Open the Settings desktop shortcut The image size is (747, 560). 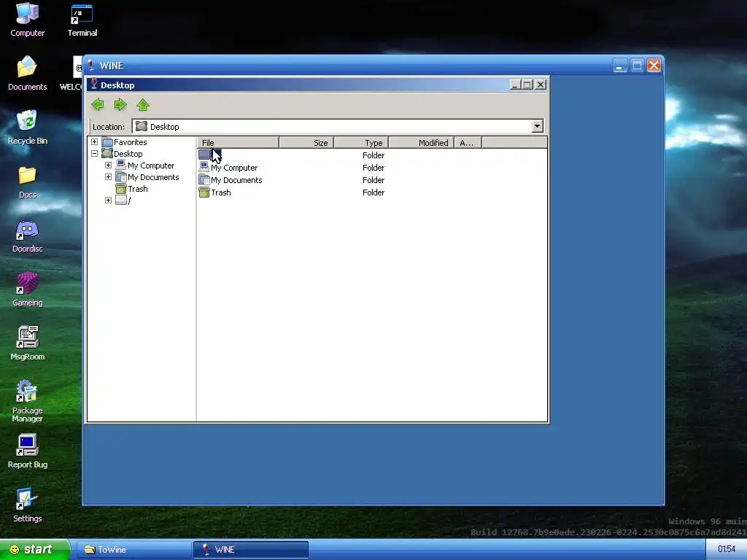tap(27, 505)
